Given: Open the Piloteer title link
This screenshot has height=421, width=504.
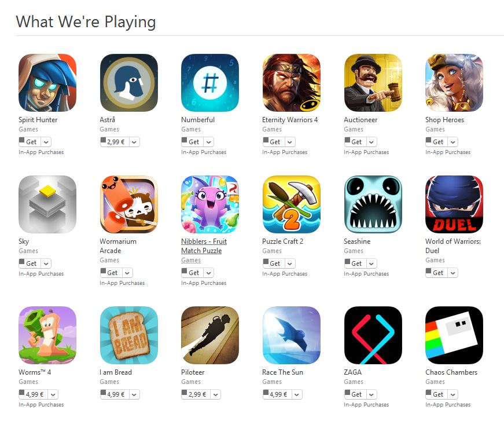Looking at the screenshot, I should (193, 372).
